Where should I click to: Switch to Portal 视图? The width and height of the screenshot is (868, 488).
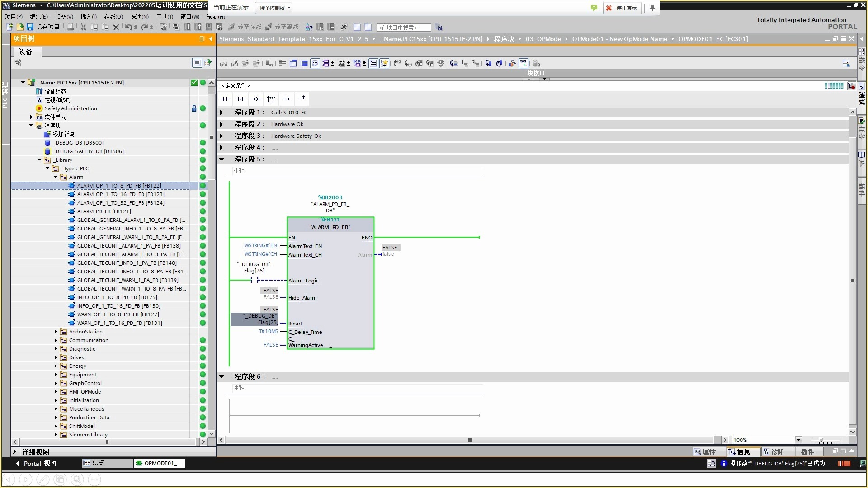(x=36, y=463)
